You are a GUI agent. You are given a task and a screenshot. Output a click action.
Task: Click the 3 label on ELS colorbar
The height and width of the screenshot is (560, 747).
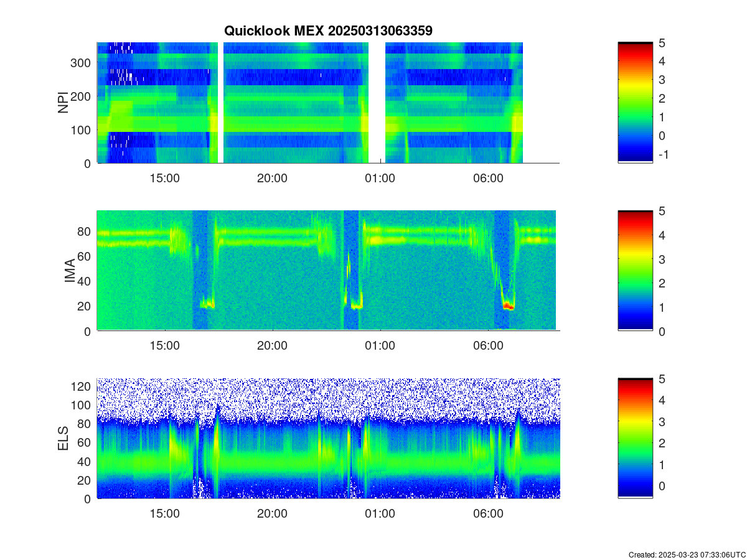coord(661,421)
